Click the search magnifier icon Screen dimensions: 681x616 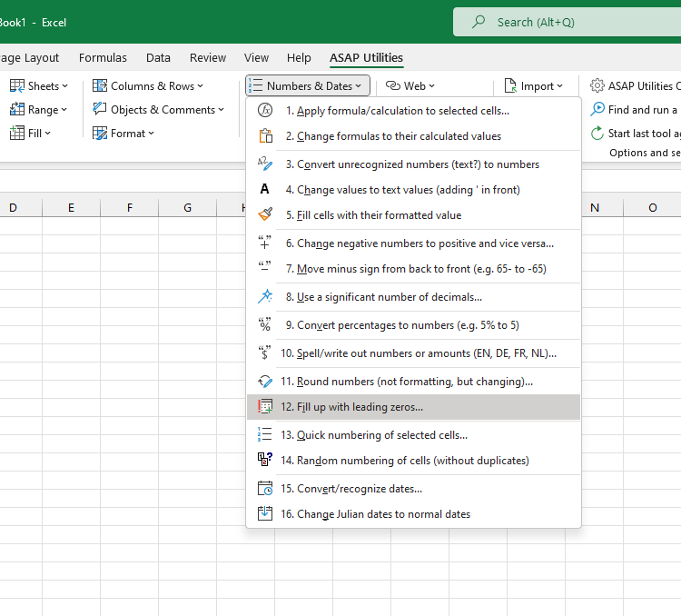click(479, 21)
